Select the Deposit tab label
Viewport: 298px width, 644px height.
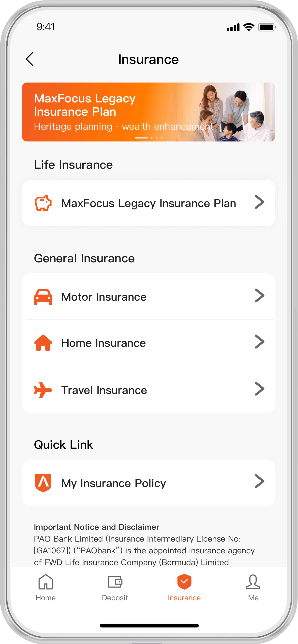coord(115,598)
